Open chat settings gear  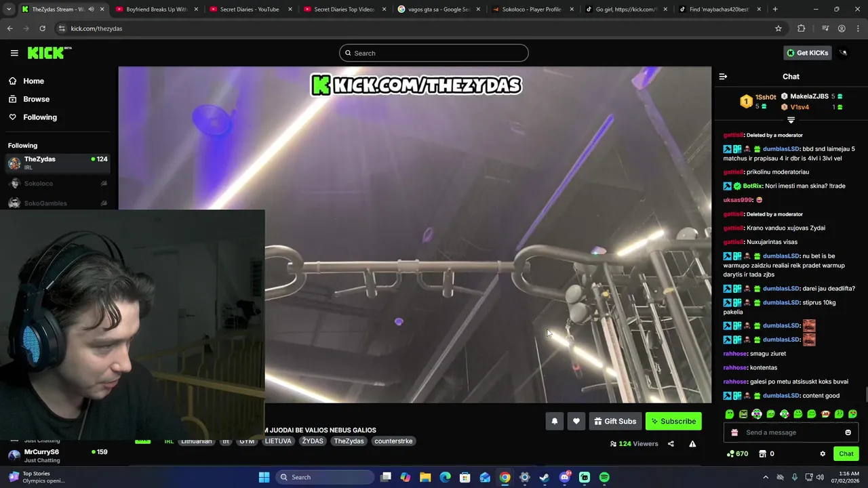823,454
